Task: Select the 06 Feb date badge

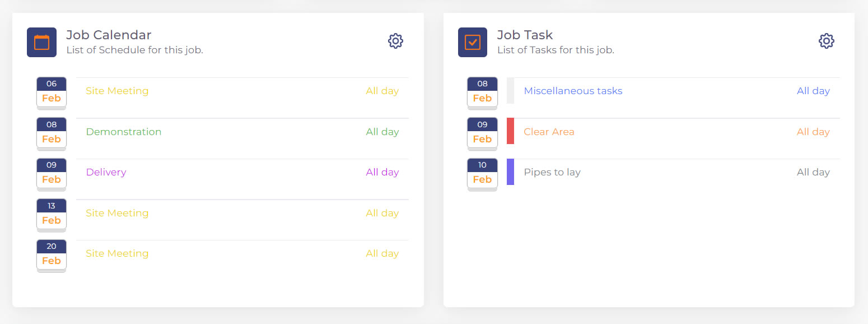Action: [x=51, y=91]
